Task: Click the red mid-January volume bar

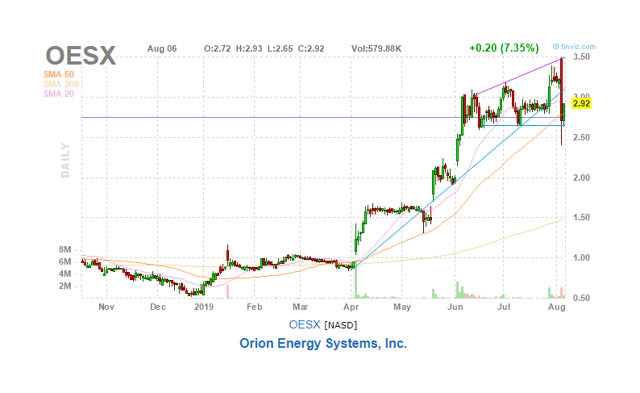Action: pos(228,291)
